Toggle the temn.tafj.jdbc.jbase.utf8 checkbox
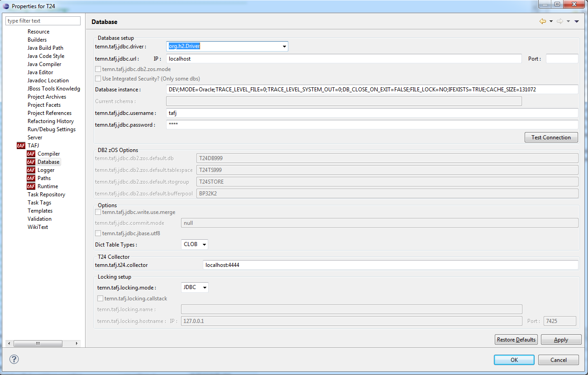Viewport: 588px width, 375px height. coord(98,233)
